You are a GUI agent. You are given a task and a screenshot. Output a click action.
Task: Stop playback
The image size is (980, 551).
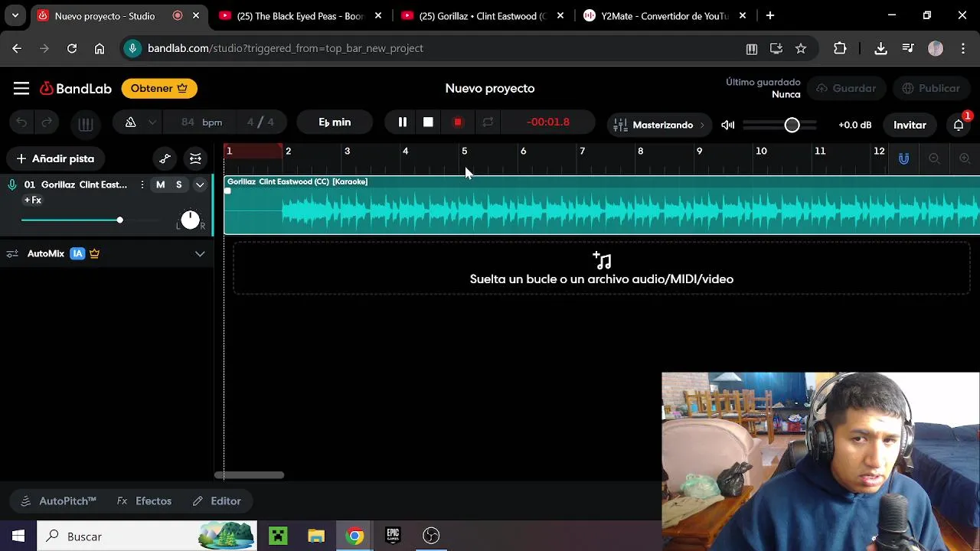[x=428, y=122]
